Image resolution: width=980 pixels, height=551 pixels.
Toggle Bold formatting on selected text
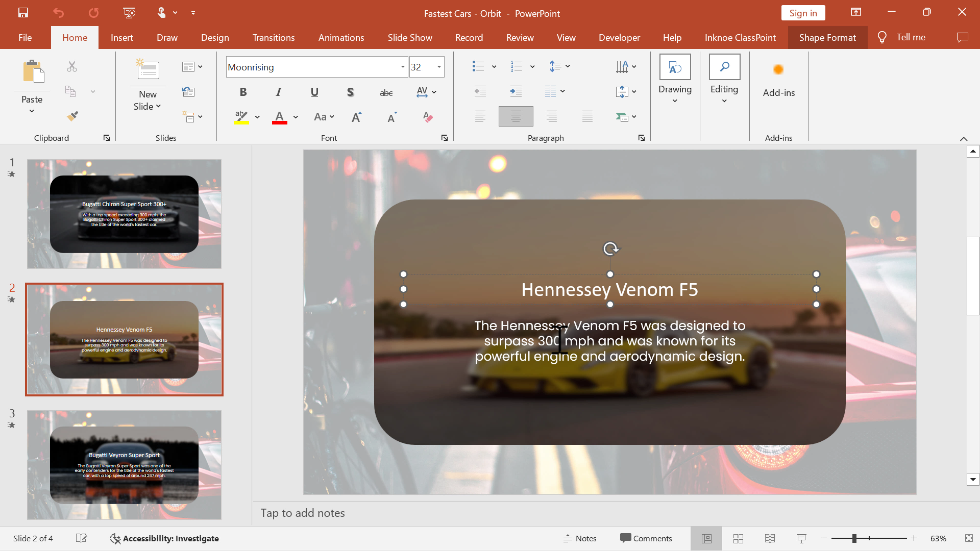[243, 91]
